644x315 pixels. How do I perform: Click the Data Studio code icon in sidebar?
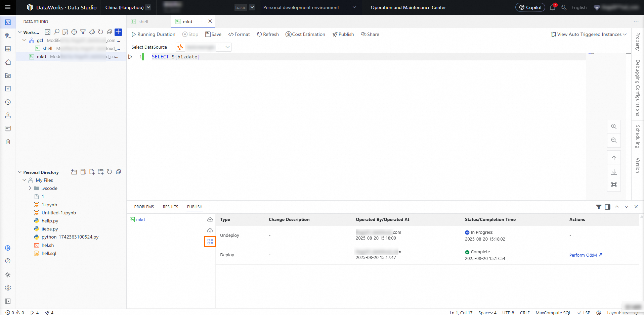click(8, 22)
